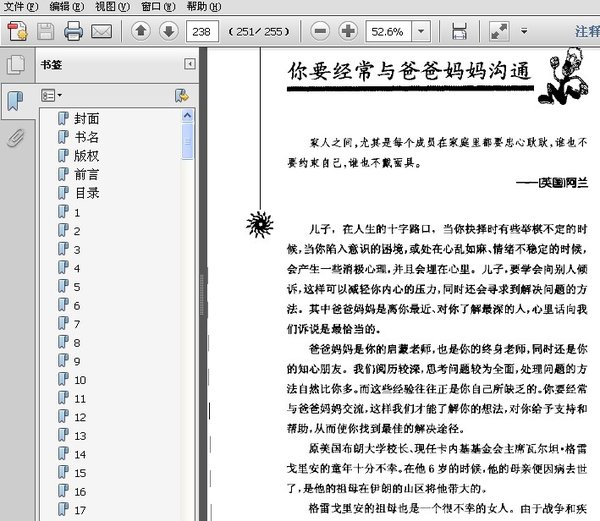600x521 pixels.
Task: Click the fit-width scrolling mode icon
Action: tap(459, 31)
